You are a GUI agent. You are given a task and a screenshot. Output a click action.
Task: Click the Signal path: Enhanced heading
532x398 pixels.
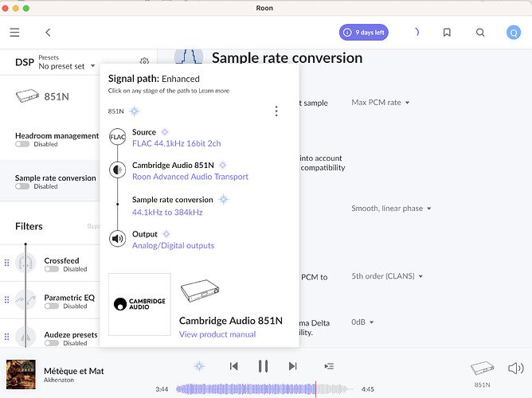pyautogui.click(x=154, y=79)
